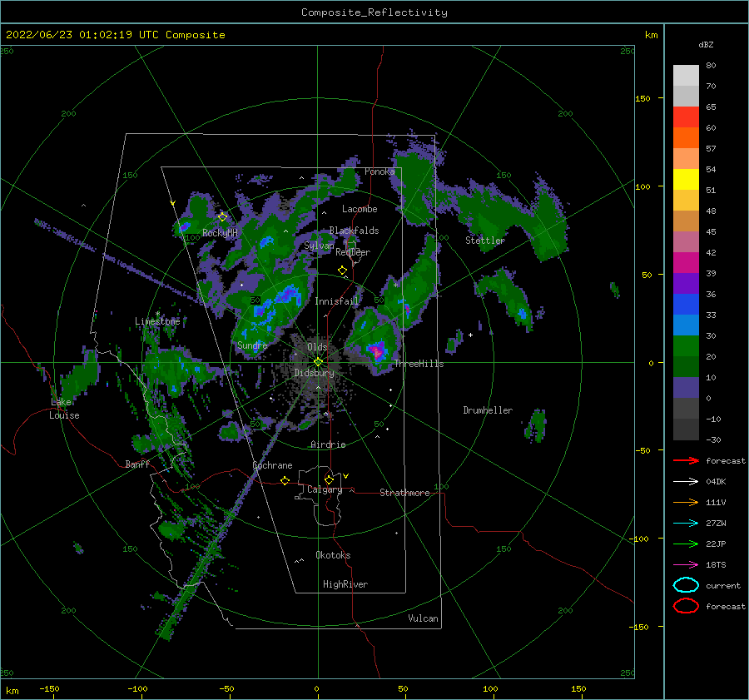The image size is (749, 700).
Task: Click the asterisk marker above Limestone
Action: [157, 314]
